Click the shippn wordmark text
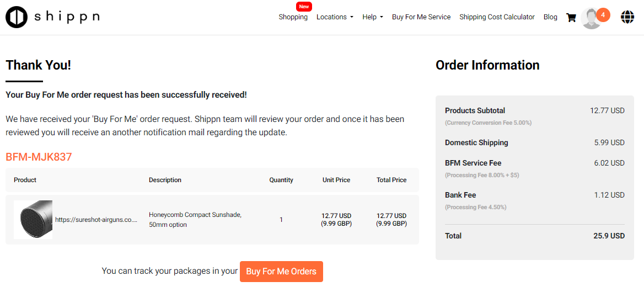The image size is (644, 292). (67, 17)
